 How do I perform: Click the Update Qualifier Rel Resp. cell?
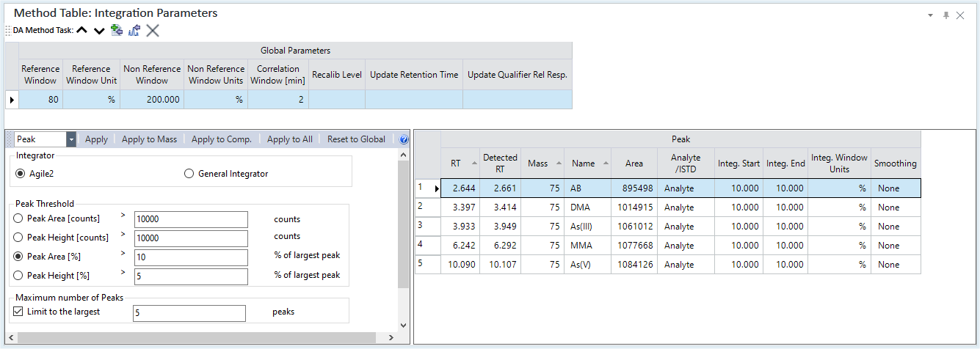[x=518, y=100]
